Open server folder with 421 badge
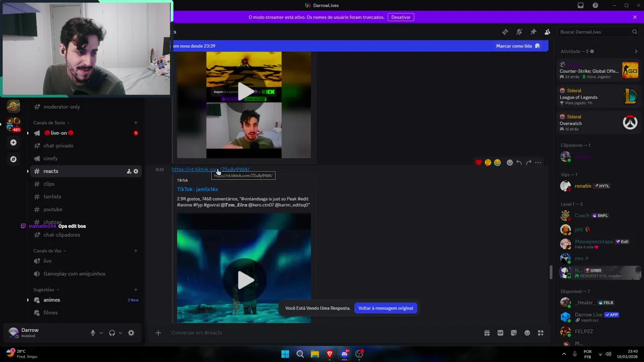Image resolution: width=644 pixels, height=362 pixels. pos(14,124)
